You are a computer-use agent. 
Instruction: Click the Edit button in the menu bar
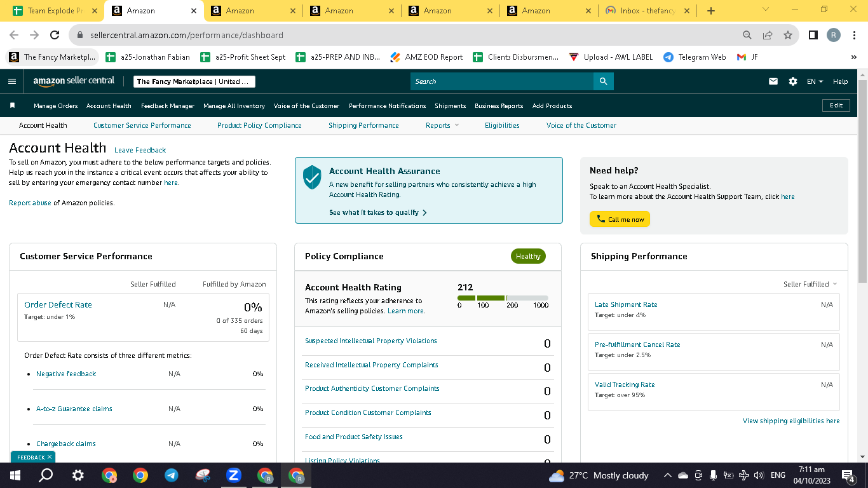(x=836, y=105)
